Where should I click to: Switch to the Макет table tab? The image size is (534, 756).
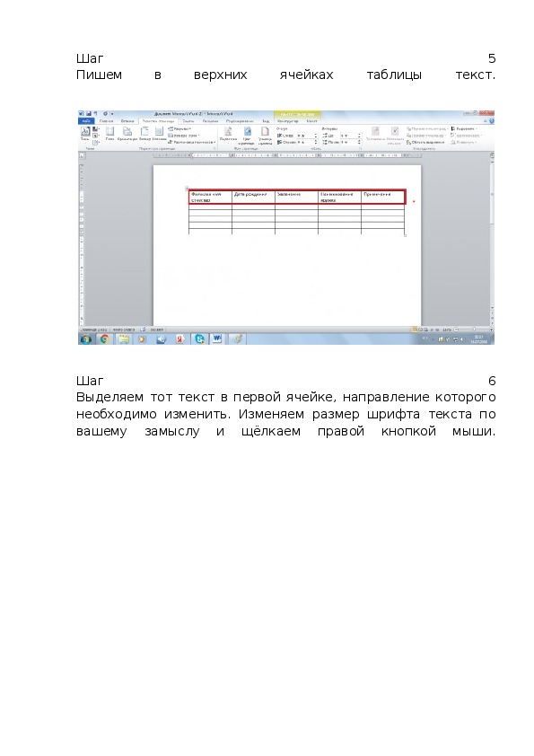[311, 121]
